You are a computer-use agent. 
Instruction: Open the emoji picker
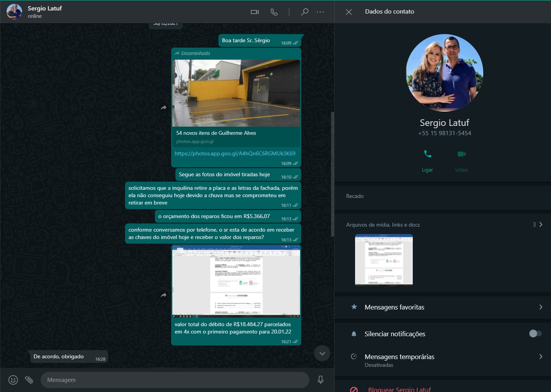pos(13,380)
